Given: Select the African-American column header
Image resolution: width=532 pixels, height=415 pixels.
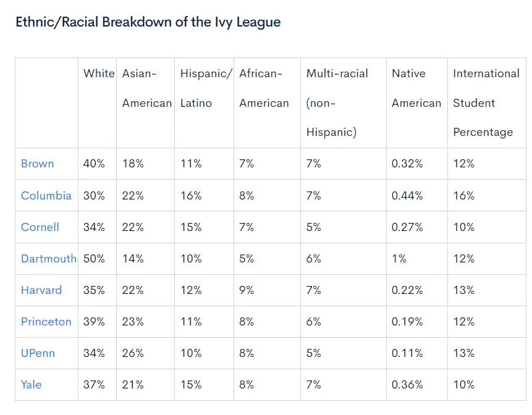Looking at the screenshot, I should click(264, 88).
